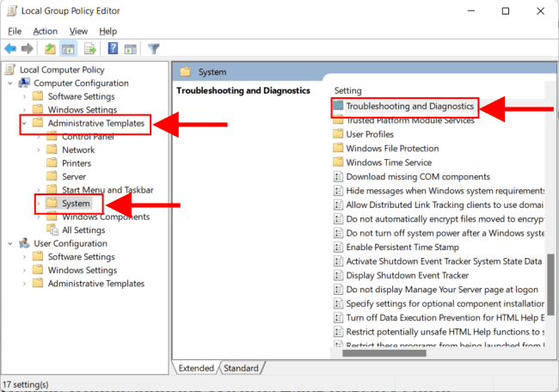Viewport: 559px width, 392px height.
Task: Select Specify settings for optional component installation
Action: pyautogui.click(x=445, y=303)
